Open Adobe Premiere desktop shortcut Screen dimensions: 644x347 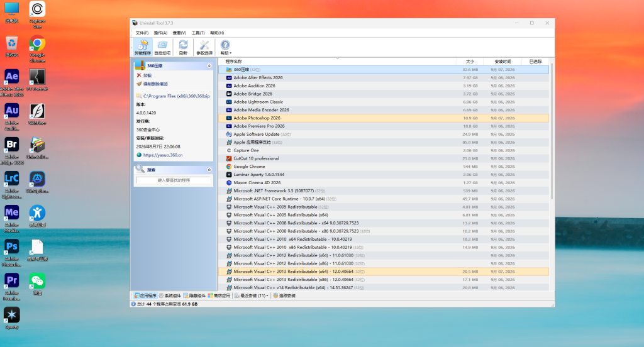click(x=11, y=287)
